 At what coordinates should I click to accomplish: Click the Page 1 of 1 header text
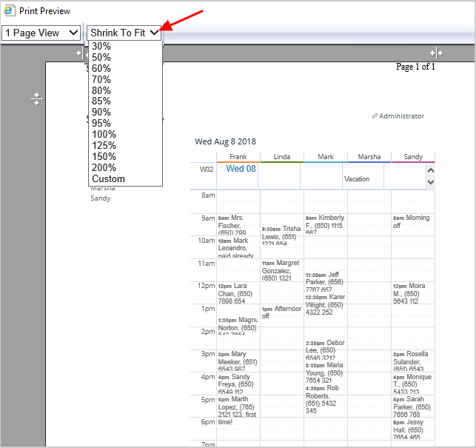click(x=415, y=67)
